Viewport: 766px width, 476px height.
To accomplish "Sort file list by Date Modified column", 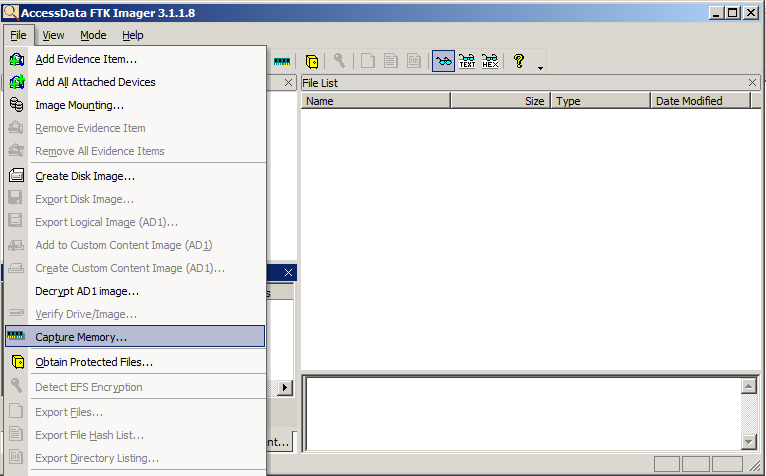I will point(701,101).
